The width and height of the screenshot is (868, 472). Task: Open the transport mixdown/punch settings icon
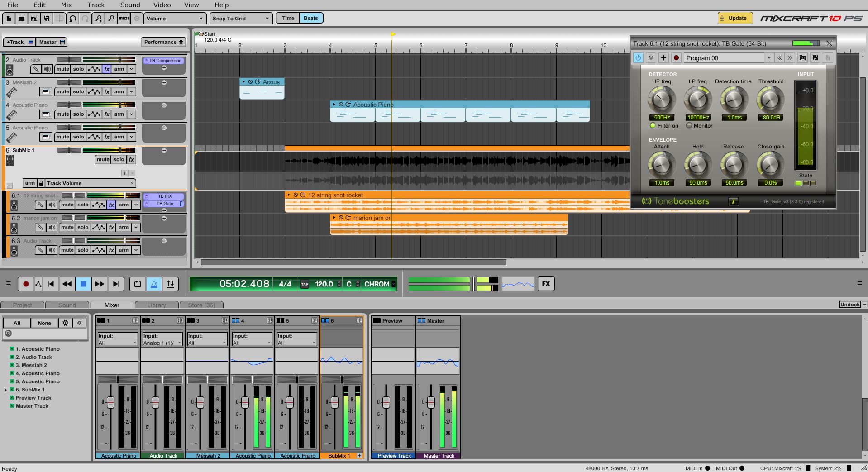[x=170, y=284]
